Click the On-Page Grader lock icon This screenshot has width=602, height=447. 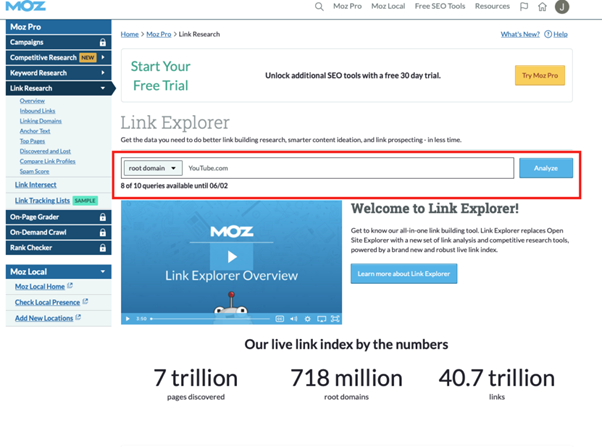103,217
